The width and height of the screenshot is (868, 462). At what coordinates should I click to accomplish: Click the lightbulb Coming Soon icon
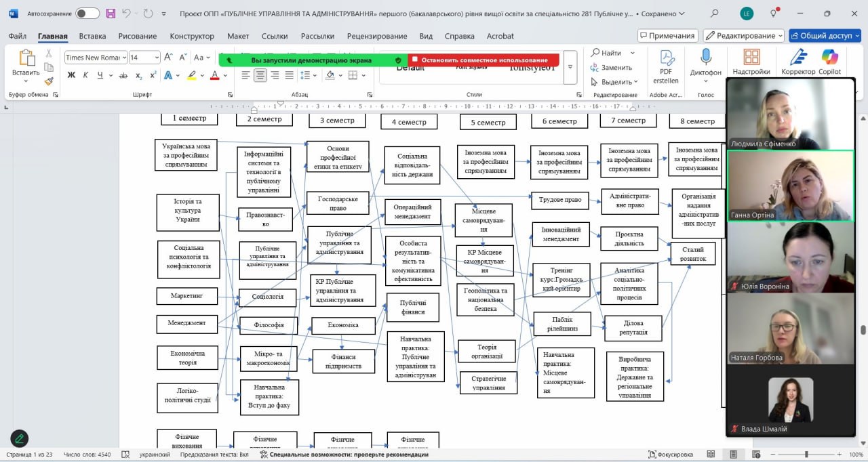(x=774, y=14)
